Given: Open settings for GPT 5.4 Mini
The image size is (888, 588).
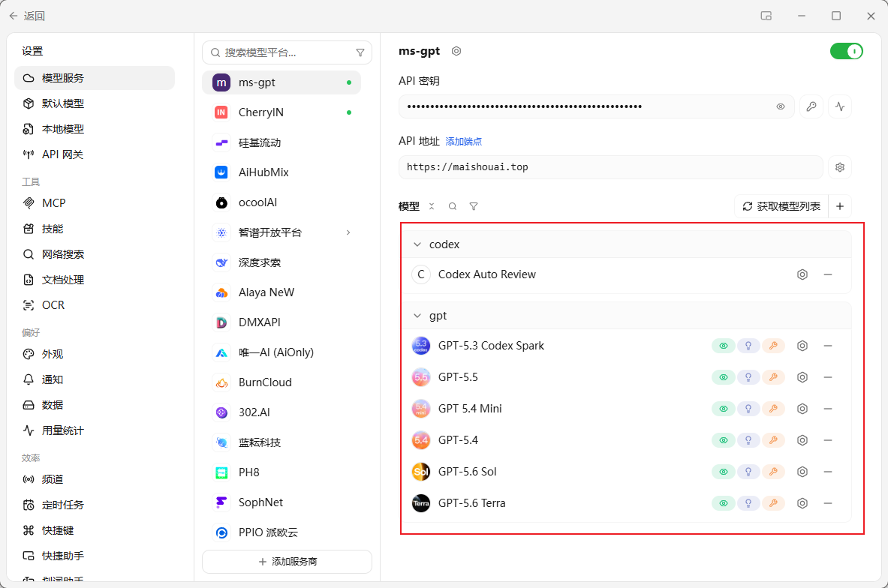Looking at the screenshot, I should coord(802,409).
